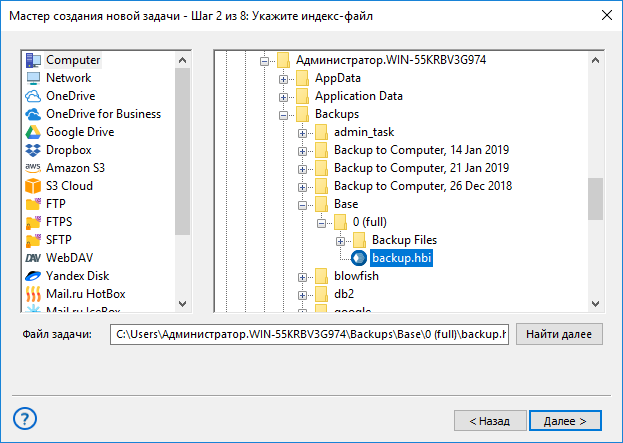This screenshot has height=443, width=623.
Task: Select the WebDAV label
Action: coord(70,258)
